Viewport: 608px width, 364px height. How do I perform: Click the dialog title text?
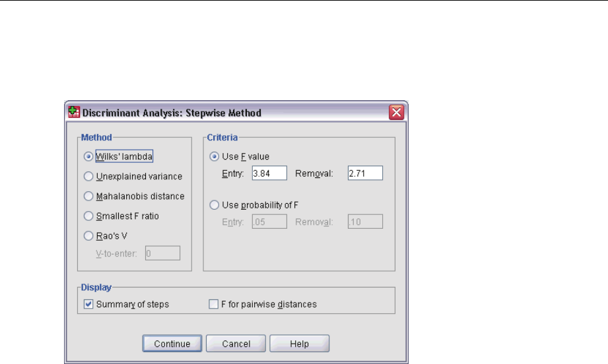click(172, 113)
